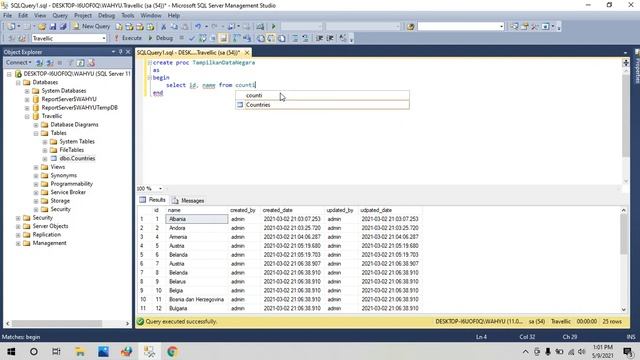Screen dimensions: 640x360
Task: Expand the dbo.Countries table node
Action: click(45, 159)
